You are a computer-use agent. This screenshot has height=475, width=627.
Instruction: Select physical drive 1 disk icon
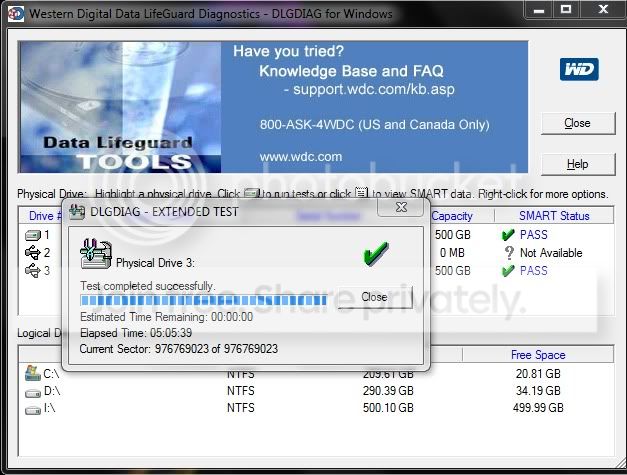pyautogui.click(x=33, y=235)
